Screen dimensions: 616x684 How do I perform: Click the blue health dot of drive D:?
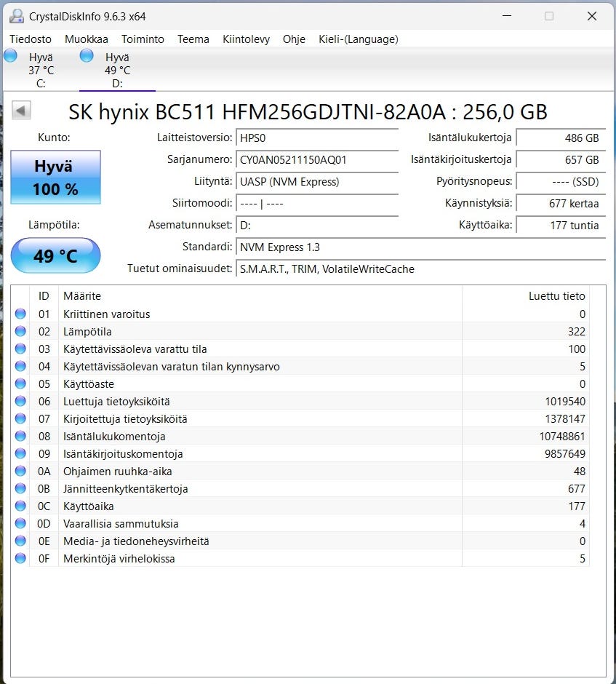click(x=87, y=55)
